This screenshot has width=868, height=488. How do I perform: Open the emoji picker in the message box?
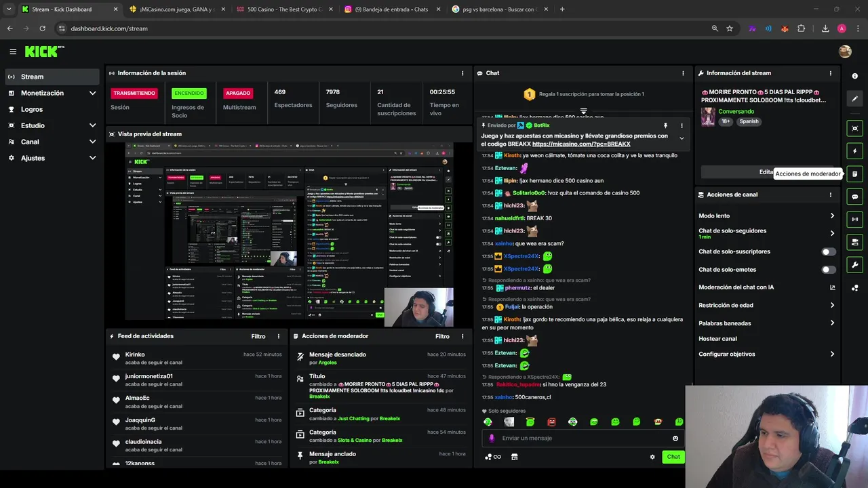[x=675, y=439]
